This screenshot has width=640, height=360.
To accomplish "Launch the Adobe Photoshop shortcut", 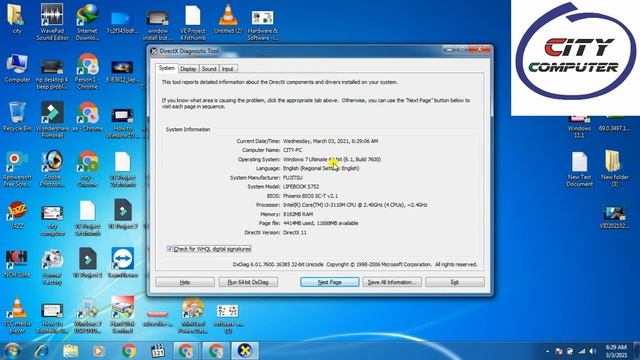I will pyautogui.click(x=52, y=169).
